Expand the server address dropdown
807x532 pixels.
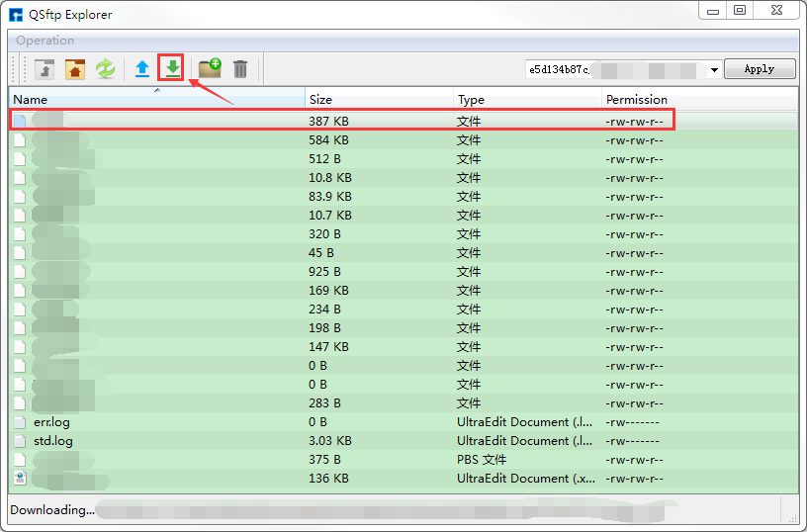coord(714,70)
